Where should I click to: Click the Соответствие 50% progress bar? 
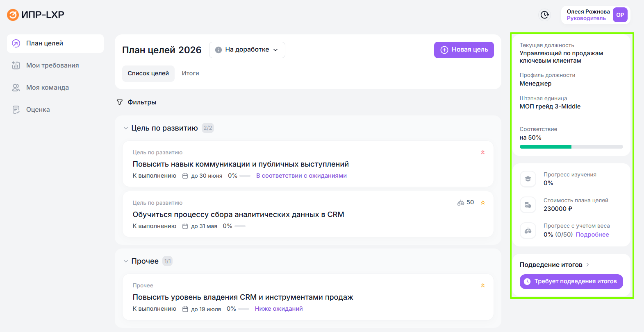tap(571, 147)
